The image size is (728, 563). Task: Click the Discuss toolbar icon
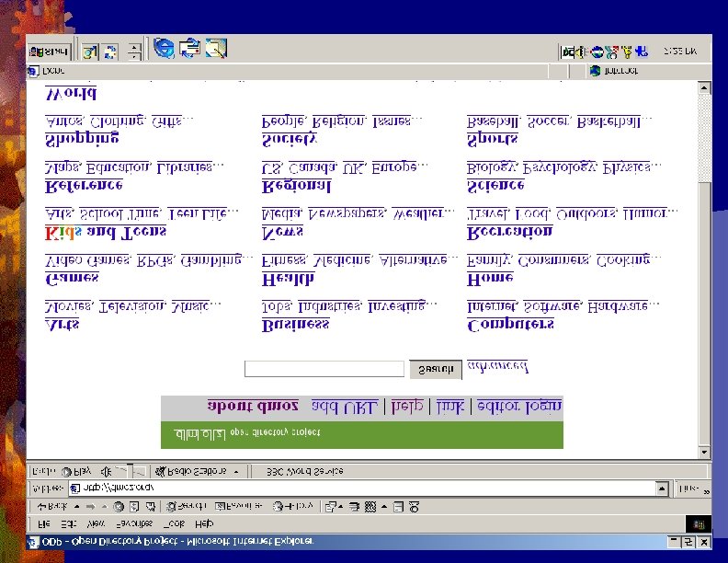(x=398, y=507)
